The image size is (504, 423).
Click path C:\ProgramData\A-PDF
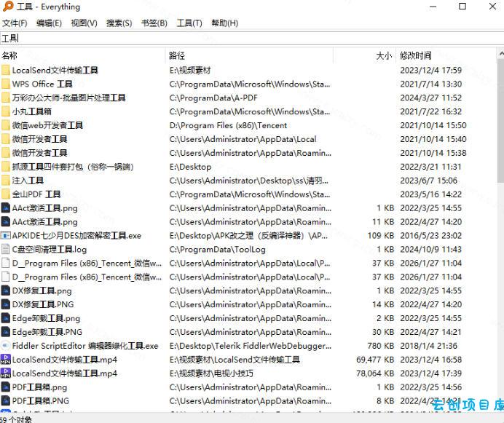213,98
